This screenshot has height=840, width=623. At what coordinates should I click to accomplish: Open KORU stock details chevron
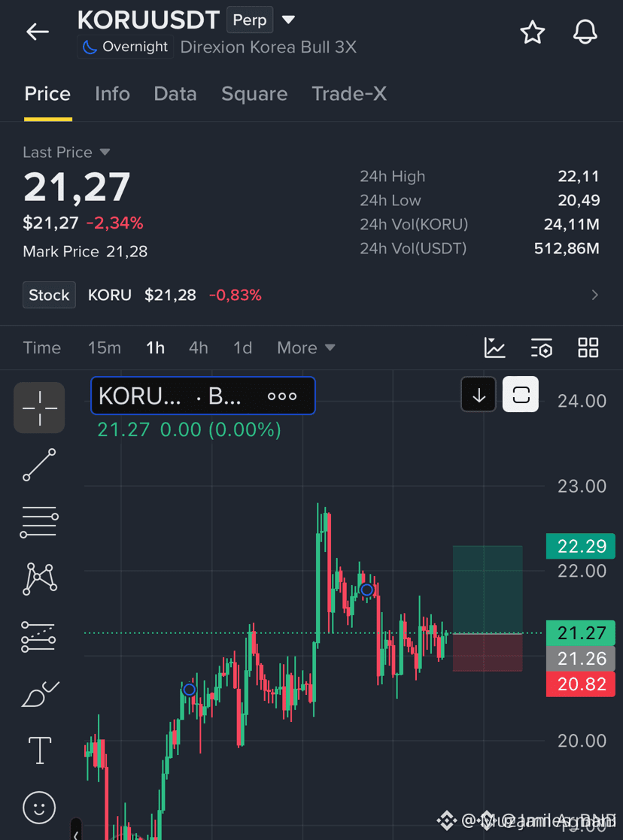tap(594, 295)
